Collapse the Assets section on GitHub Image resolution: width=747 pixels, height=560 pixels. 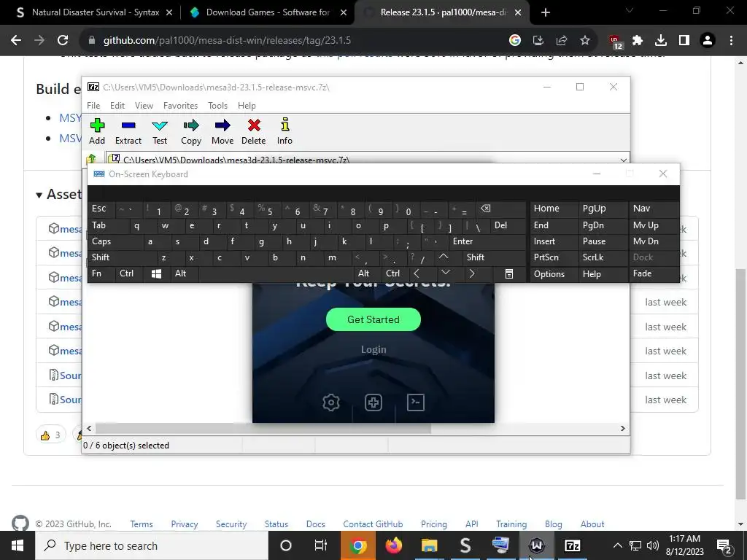click(x=59, y=194)
